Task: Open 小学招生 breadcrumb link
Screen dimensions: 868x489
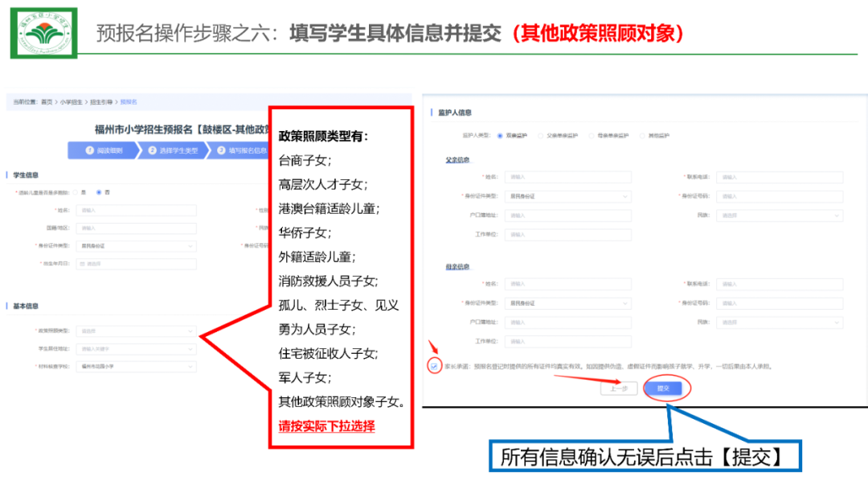Action: (x=71, y=102)
